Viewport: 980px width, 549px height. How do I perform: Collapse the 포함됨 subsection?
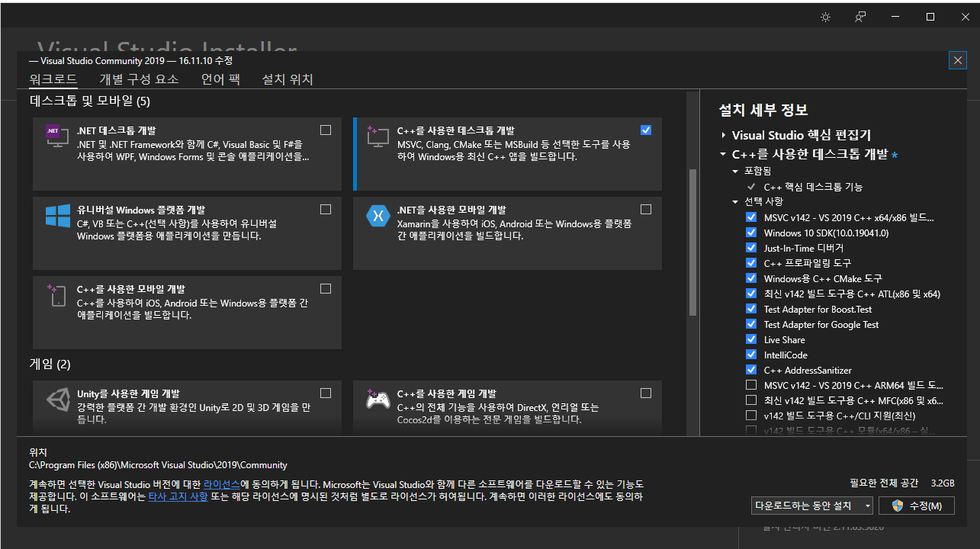(x=735, y=172)
